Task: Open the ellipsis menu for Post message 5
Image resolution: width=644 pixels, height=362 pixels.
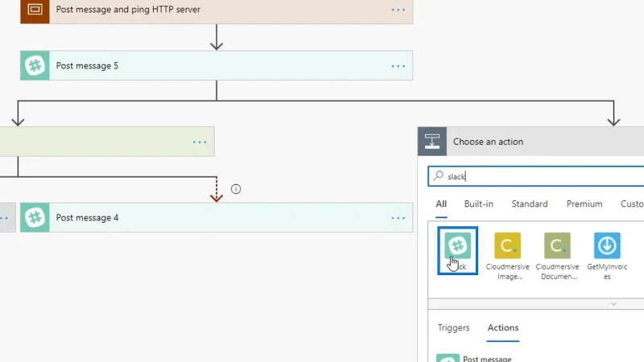Action: [x=398, y=66]
